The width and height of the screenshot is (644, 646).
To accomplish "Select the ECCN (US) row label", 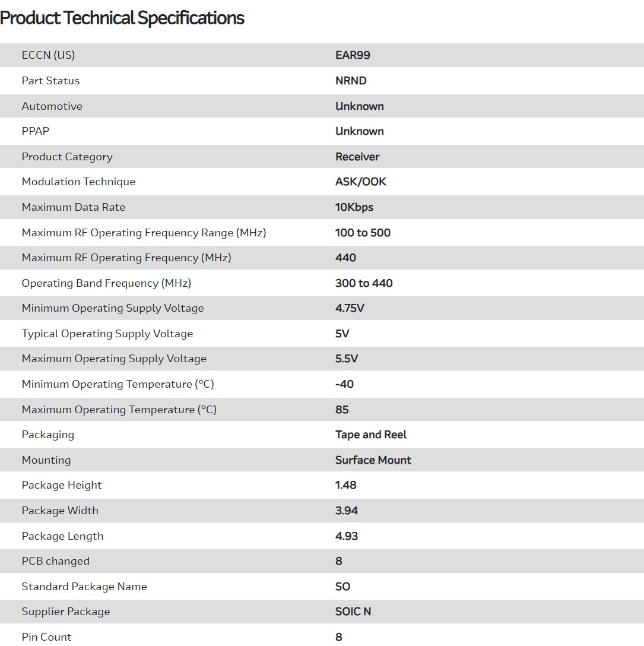I will 48,55.
